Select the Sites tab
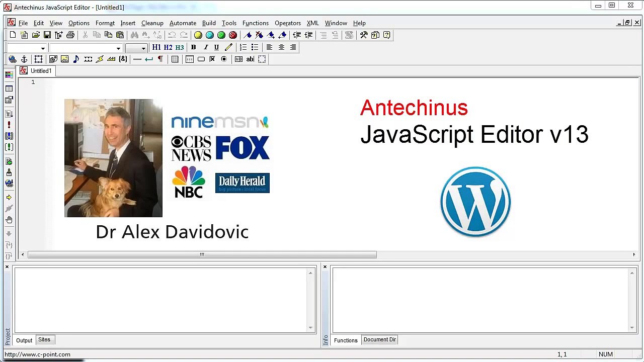Viewport: 644px width, 362px height. click(x=44, y=340)
